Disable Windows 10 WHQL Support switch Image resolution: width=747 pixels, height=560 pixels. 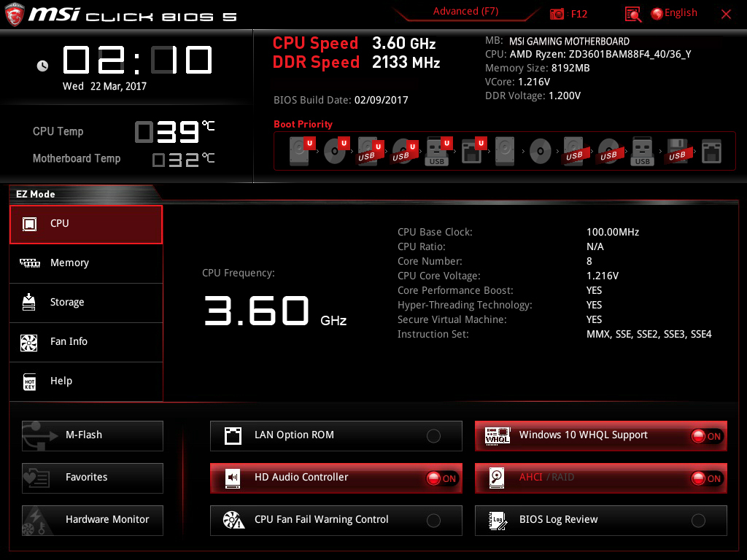click(707, 436)
